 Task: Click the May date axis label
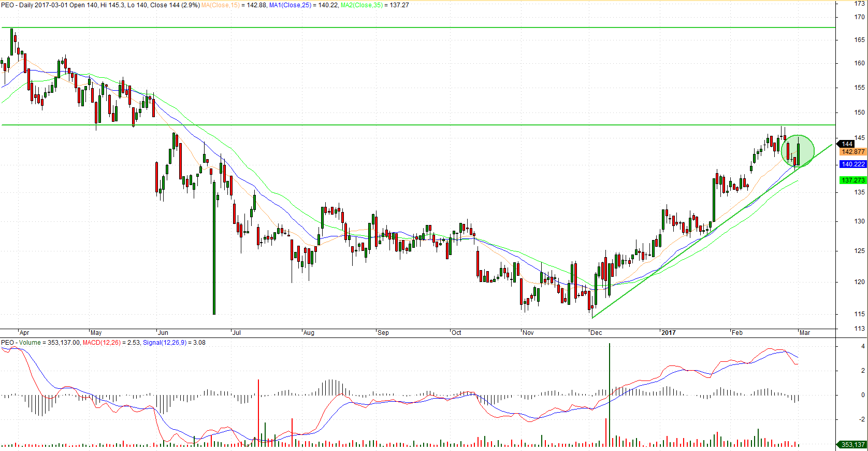[96, 333]
